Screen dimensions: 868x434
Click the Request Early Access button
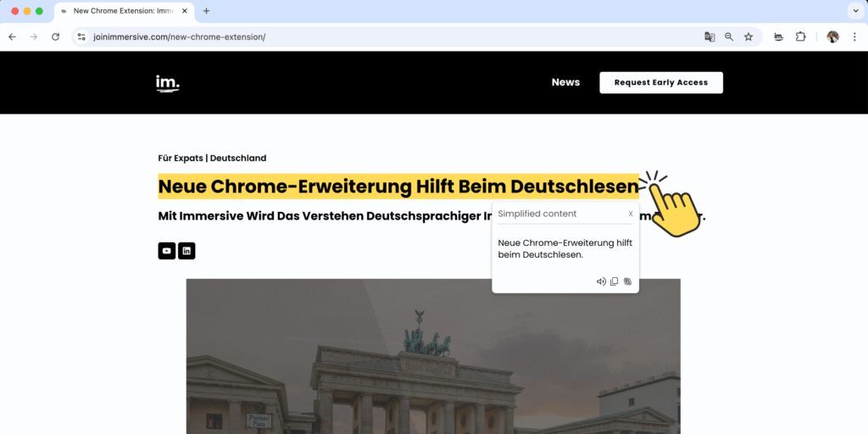pos(660,82)
